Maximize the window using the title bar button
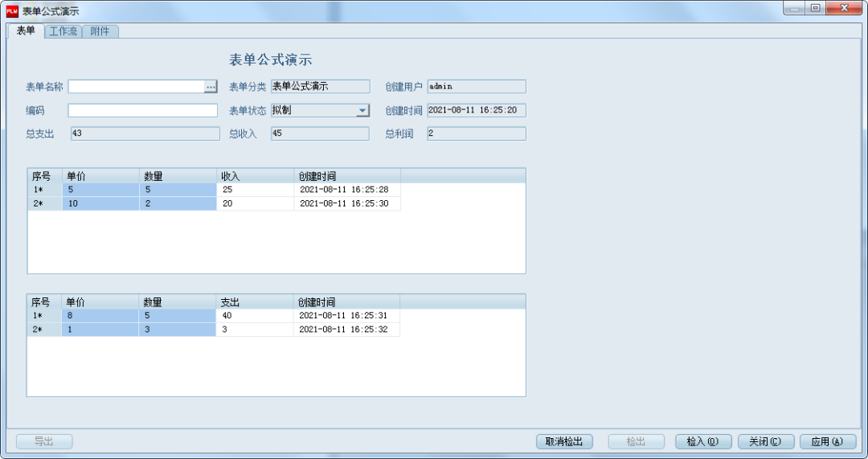The image size is (868, 459). (815, 8)
